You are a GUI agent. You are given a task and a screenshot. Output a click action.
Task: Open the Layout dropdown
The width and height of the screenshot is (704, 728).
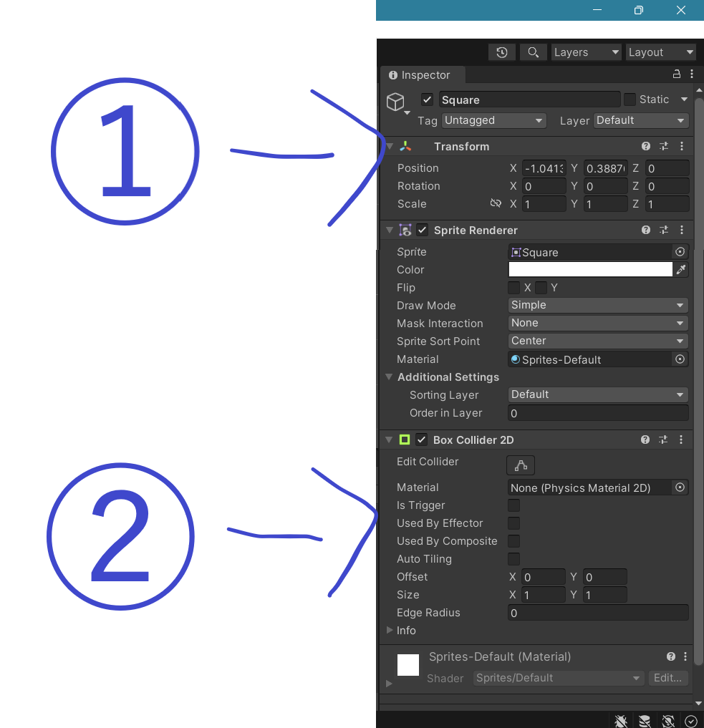pyautogui.click(x=661, y=52)
